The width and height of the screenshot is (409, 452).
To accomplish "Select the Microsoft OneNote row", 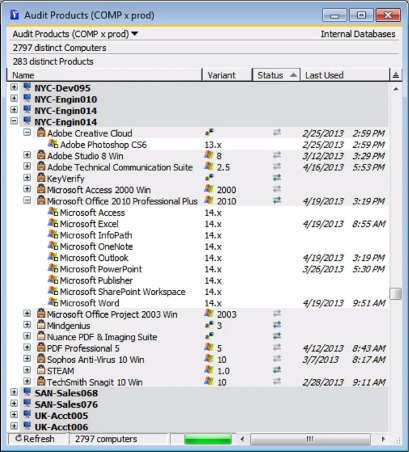I will [x=197, y=246].
